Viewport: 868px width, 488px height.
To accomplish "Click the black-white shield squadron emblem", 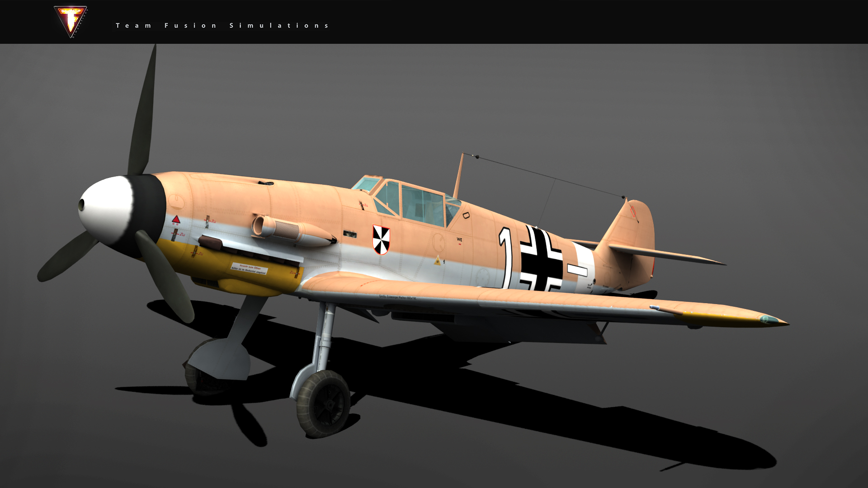I will (381, 239).
